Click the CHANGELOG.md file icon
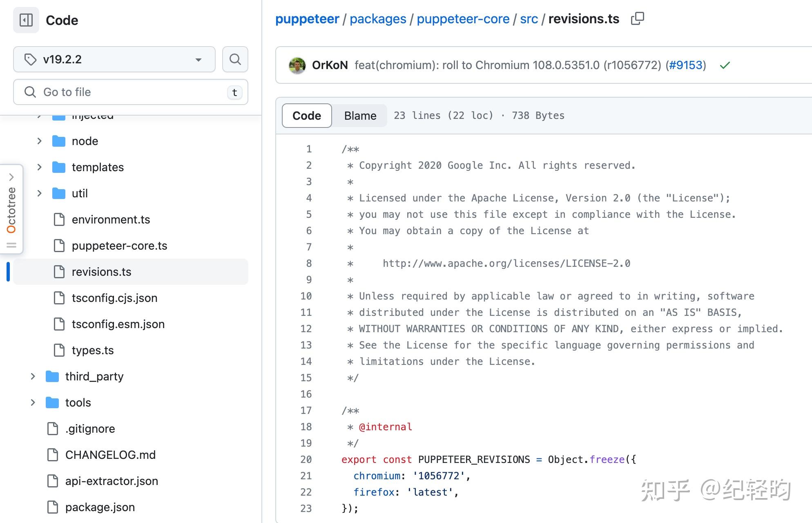The width and height of the screenshot is (812, 523). coord(53,455)
